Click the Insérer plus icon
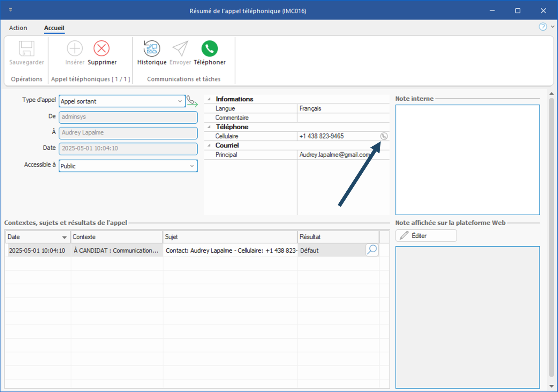Image resolution: width=558 pixels, height=392 pixels. [x=75, y=49]
